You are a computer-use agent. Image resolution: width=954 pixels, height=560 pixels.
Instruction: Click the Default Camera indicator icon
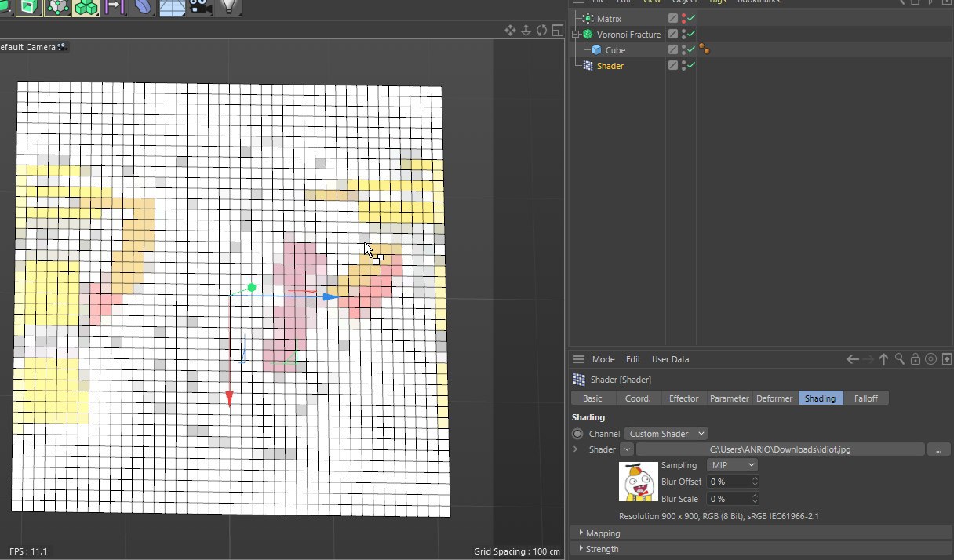[63, 47]
